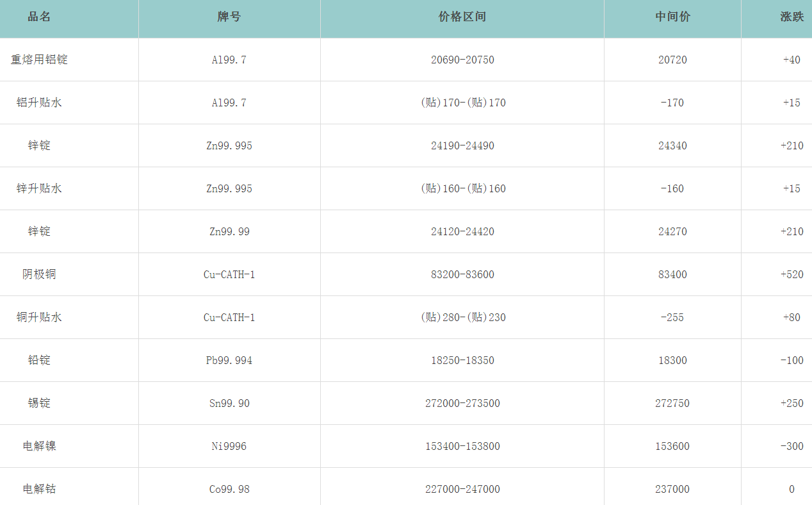Select the 锌升贴水 product cell
Screen dimensions: 812x505
tap(39, 188)
